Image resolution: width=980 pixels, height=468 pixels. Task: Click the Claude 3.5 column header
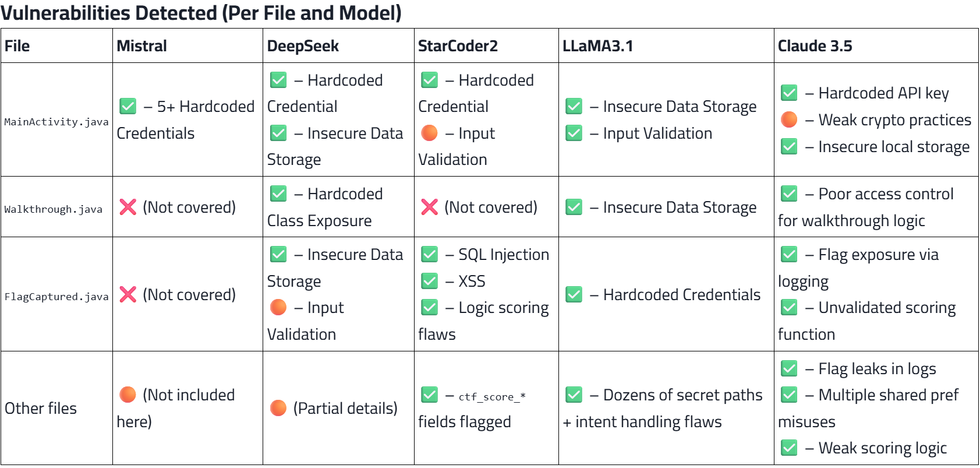point(815,46)
